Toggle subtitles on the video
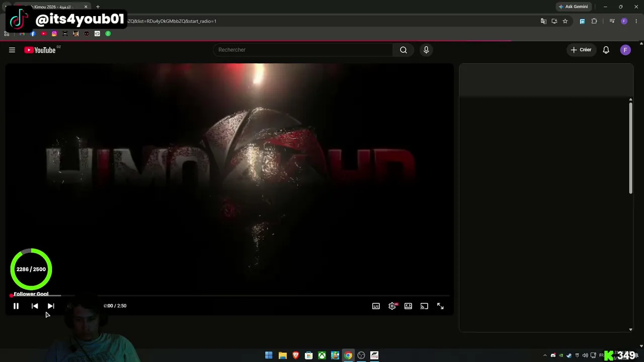Screen dimensions: 644x362 376,306
